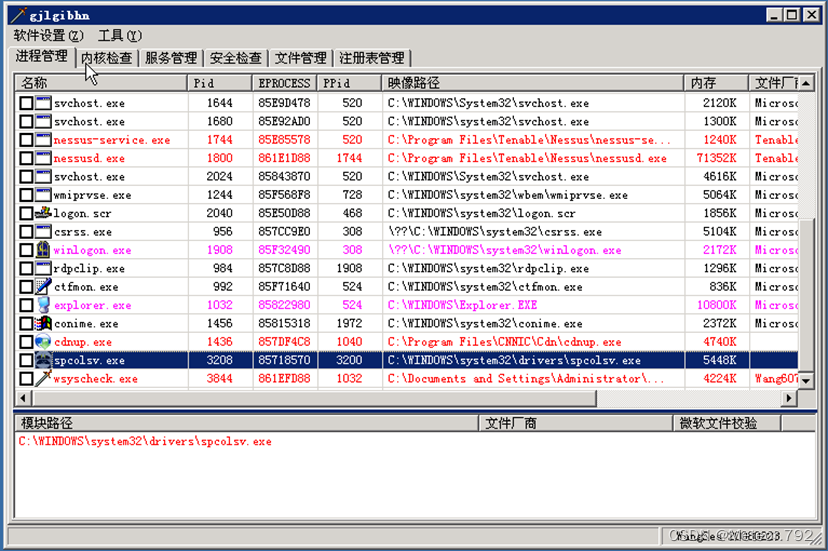This screenshot has width=828, height=551.
Task: Click the ctfmon.exe pen icon
Action: [x=43, y=287]
